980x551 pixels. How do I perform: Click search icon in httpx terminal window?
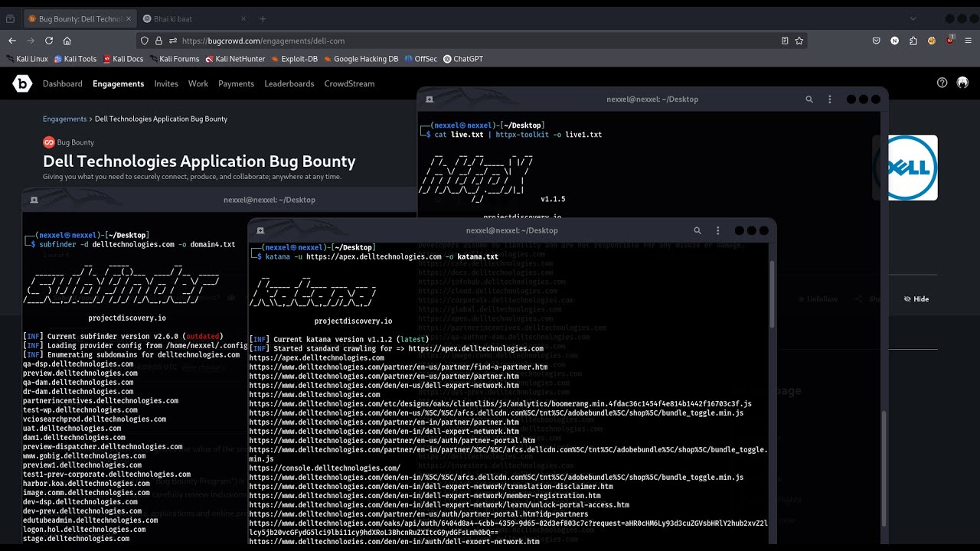[809, 99]
